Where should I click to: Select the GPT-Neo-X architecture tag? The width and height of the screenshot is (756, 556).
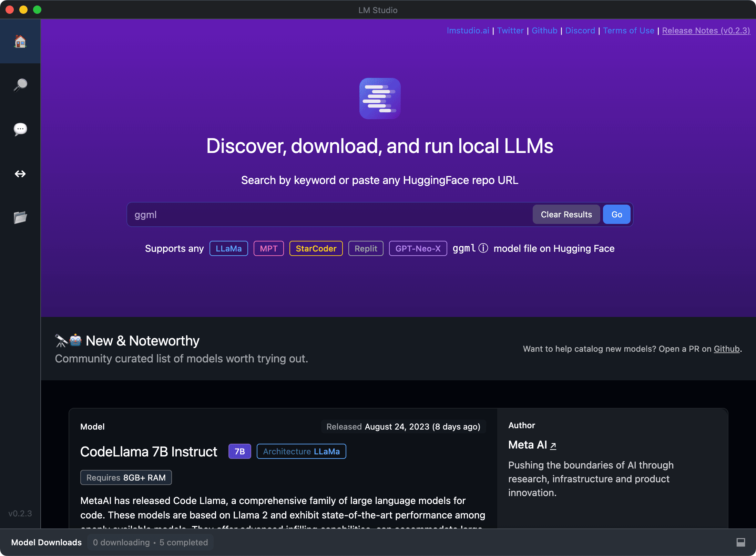tap(418, 248)
